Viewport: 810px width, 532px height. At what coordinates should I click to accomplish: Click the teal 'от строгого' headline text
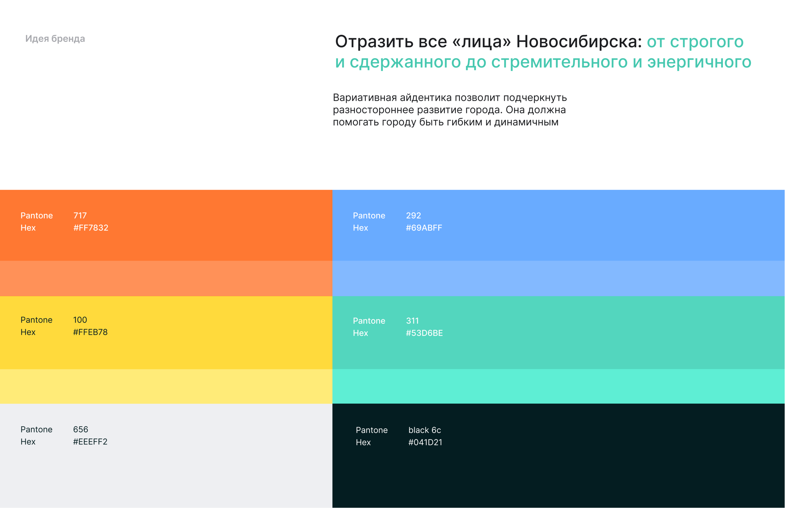click(695, 42)
